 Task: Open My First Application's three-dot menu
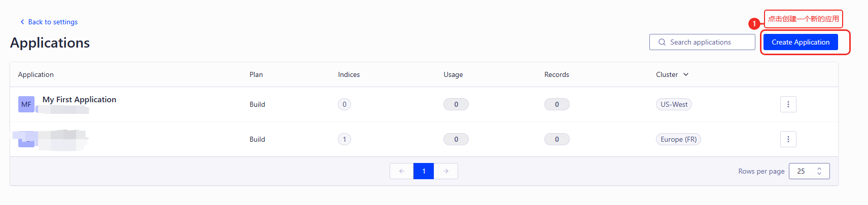[x=788, y=104]
